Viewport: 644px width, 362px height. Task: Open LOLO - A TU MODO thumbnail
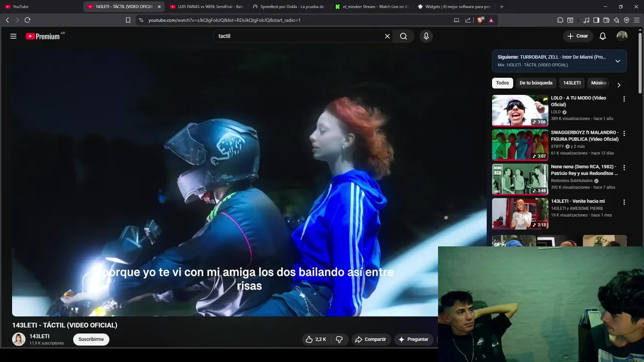coord(520,110)
